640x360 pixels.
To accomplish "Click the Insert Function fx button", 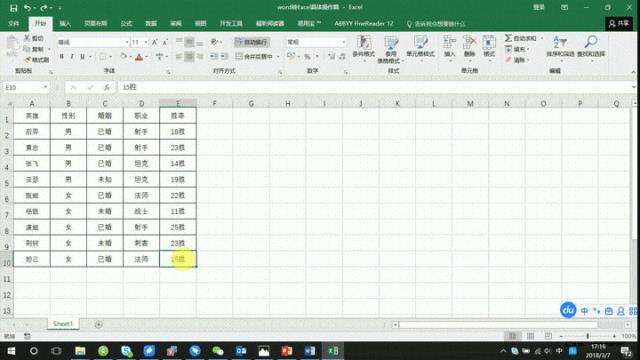I will [107, 87].
